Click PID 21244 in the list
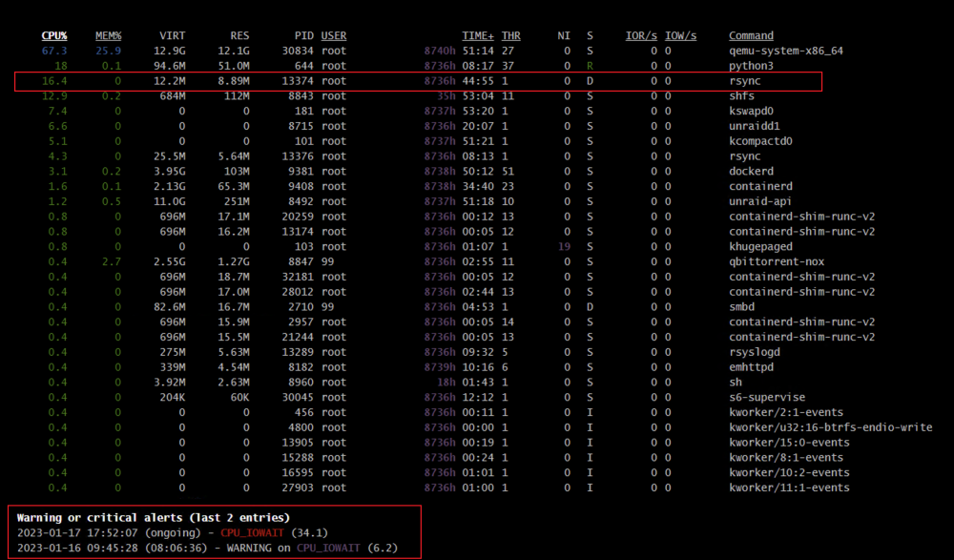Screen dimensions: 954x560 coord(298,337)
